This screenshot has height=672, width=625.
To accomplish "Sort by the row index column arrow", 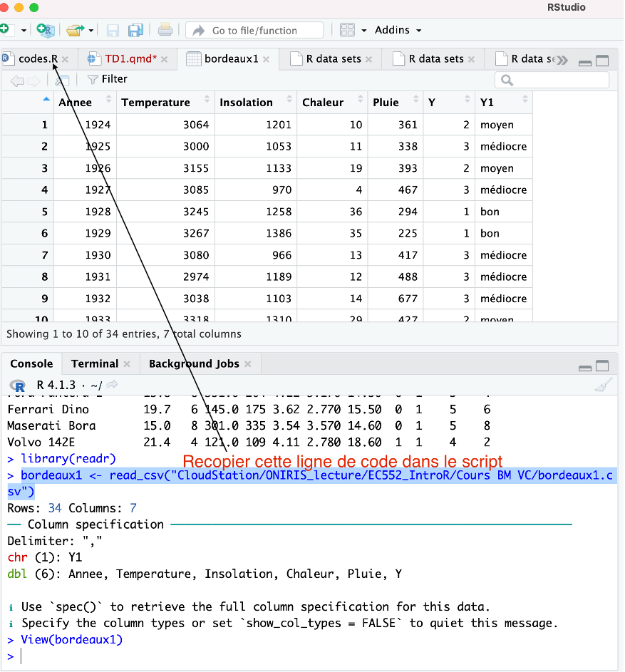I will (46, 100).
